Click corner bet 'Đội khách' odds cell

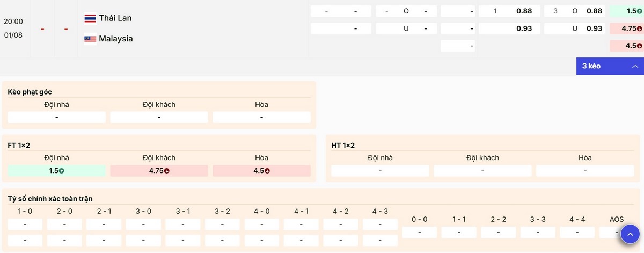(x=159, y=117)
